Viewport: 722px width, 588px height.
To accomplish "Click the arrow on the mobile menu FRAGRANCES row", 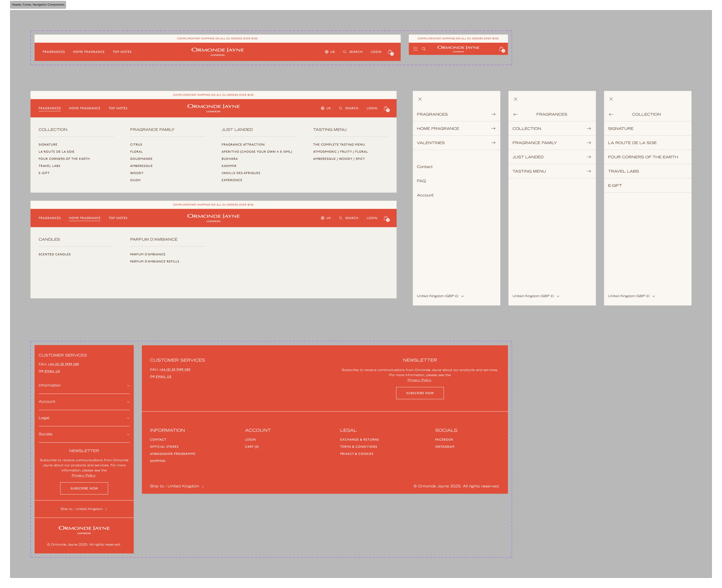I will pyautogui.click(x=493, y=115).
